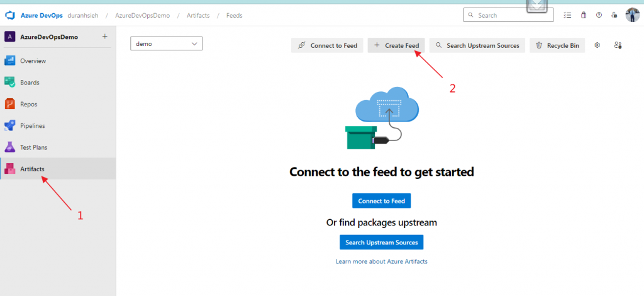
Task: Select Artifacts label in the sidebar
Action: 33,169
